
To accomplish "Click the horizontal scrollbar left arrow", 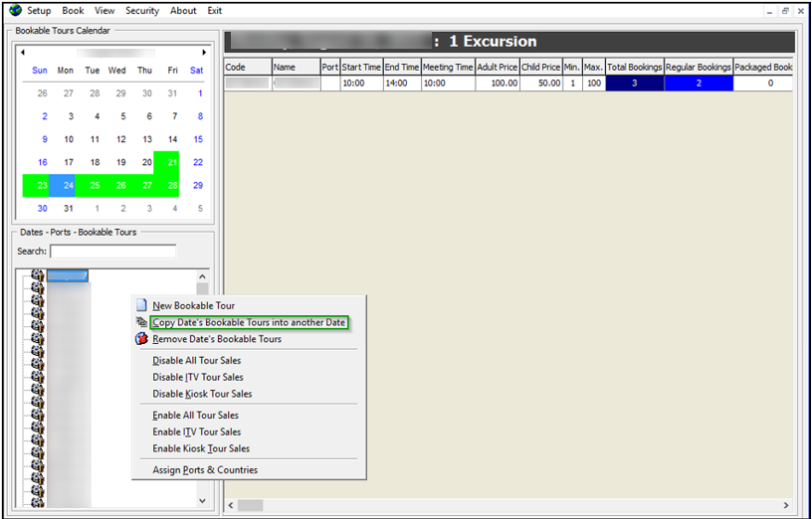I will coord(231,505).
